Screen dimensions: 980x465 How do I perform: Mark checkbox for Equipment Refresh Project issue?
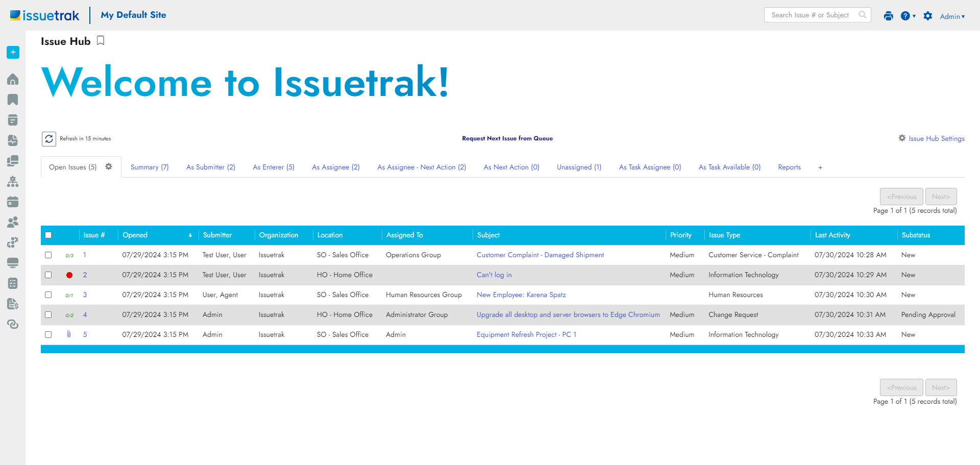[48, 334]
